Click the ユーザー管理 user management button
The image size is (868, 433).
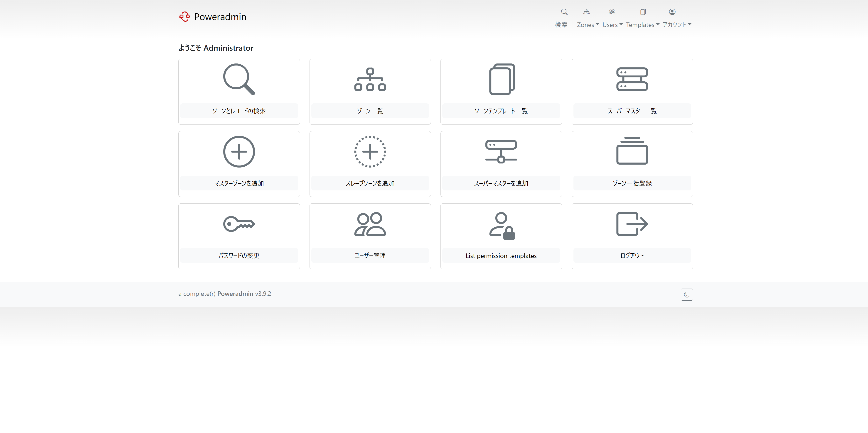pyautogui.click(x=370, y=255)
